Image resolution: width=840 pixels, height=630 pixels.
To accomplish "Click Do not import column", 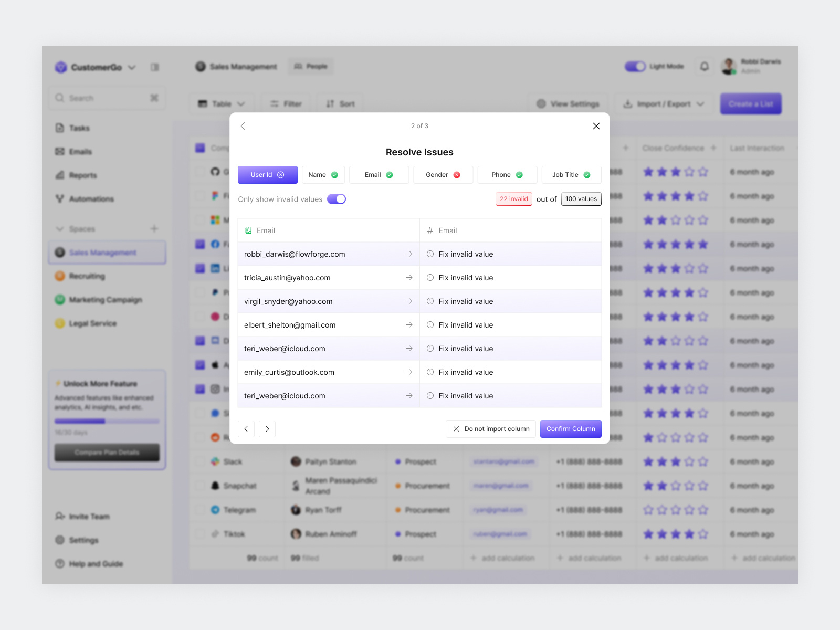I will [x=490, y=428].
